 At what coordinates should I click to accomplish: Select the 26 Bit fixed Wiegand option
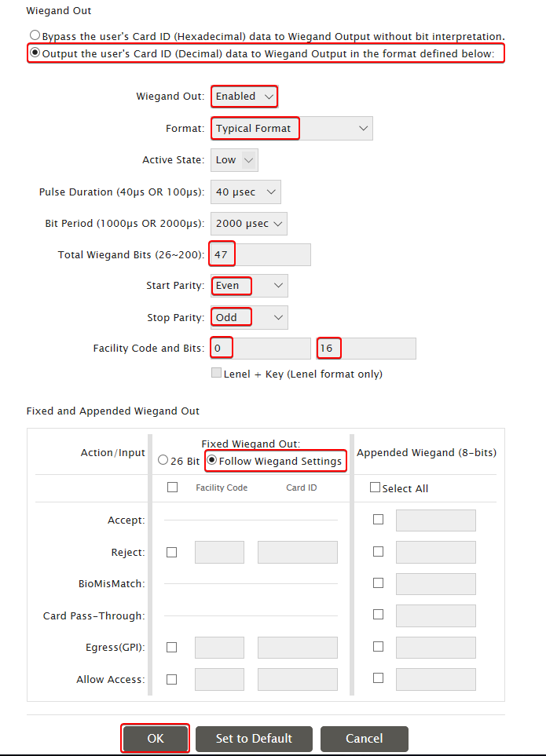coord(163,460)
